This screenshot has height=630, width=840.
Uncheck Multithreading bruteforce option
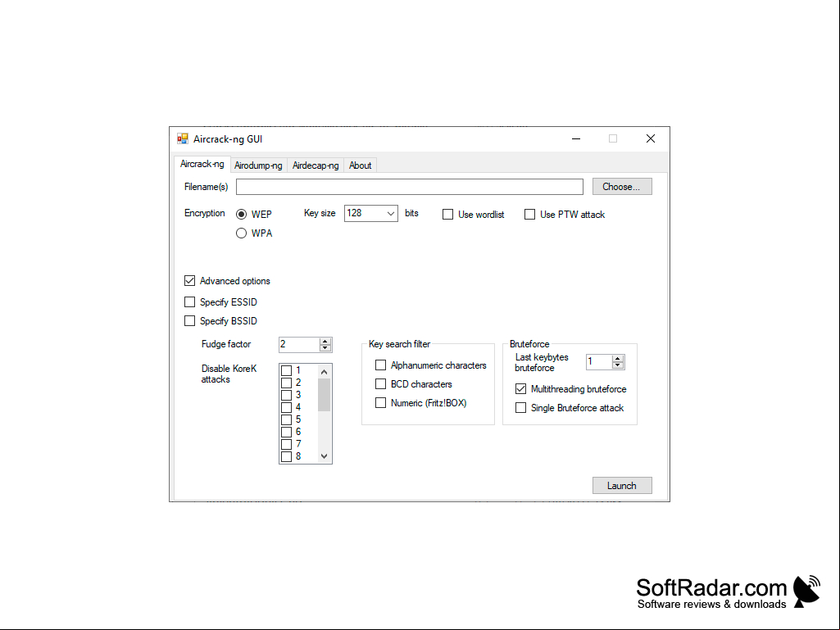coord(520,389)
